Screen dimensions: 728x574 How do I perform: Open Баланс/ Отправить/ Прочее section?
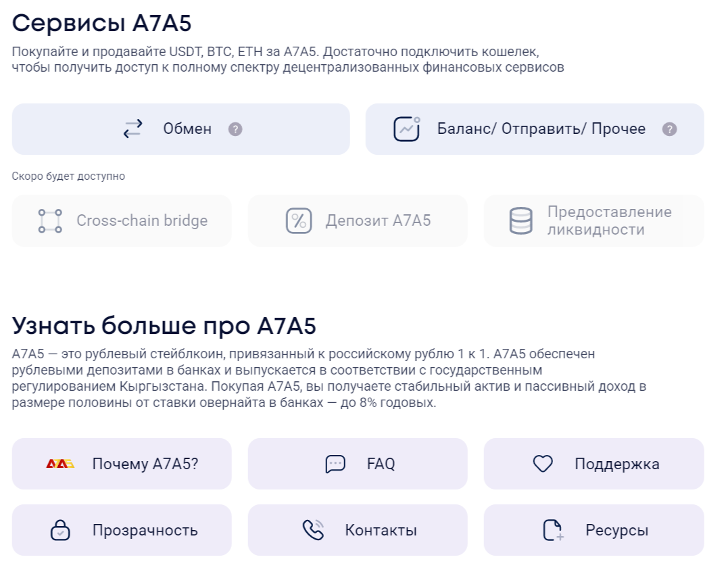[541, 129]
